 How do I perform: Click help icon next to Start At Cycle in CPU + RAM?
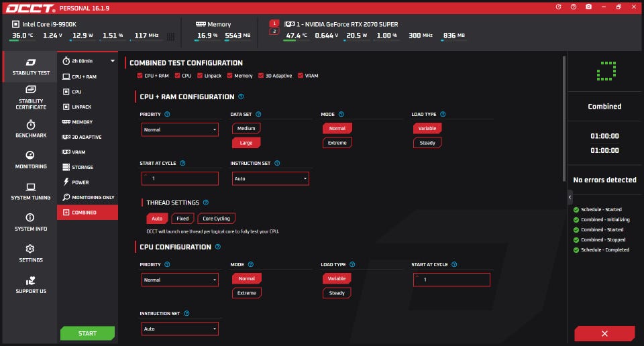[182, 163]
